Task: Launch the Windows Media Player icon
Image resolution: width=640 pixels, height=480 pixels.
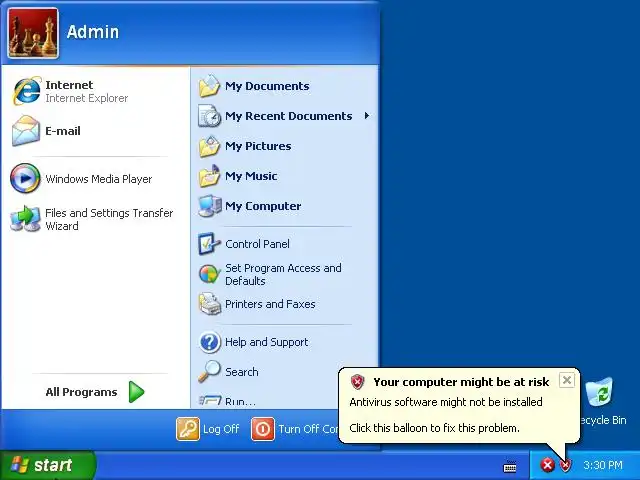Action: pos(25,178)
